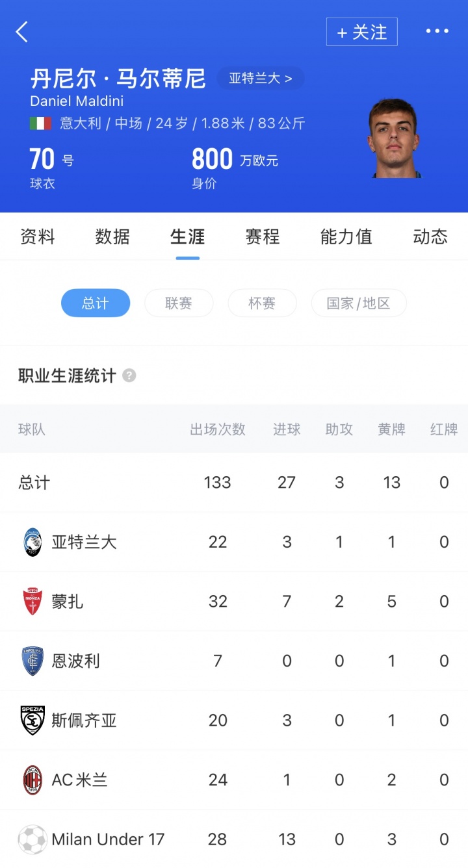Switch to the 数据 tab

click(112, 236)
